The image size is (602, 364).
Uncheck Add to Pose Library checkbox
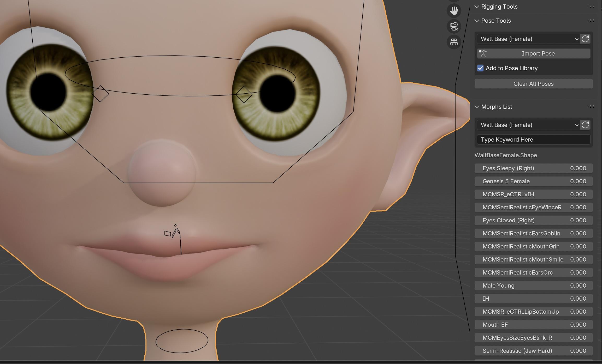click(480, 68)
